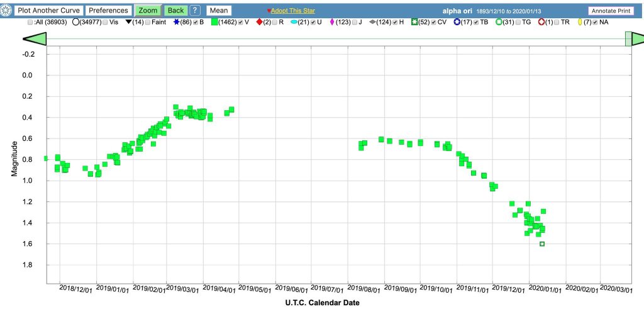Click the date range slider right handle

pos(628,39)
